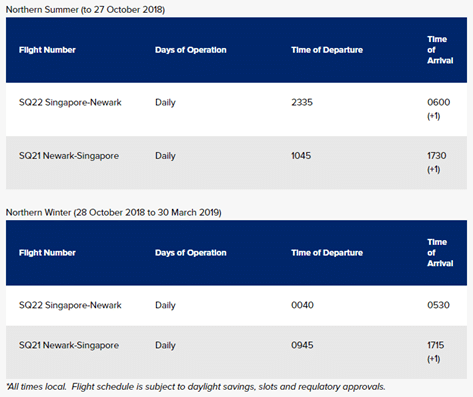
Task: Click the 0040 departure time
Action: point(302,305)
